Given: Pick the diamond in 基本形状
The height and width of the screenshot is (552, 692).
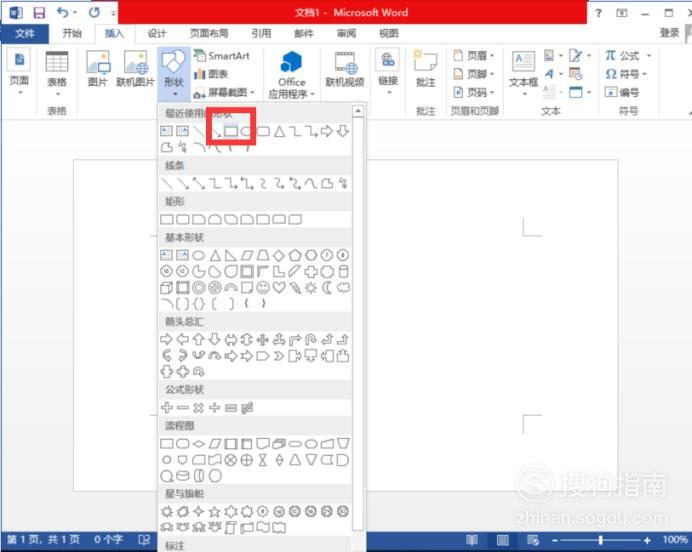Looking at the screenshot, I should pos(279,255).
